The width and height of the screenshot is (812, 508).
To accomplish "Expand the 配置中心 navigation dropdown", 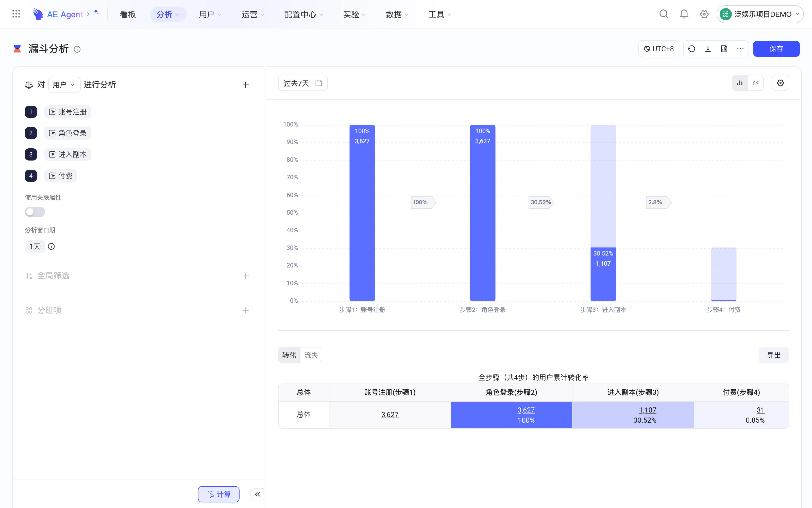I will click(304, 14).
